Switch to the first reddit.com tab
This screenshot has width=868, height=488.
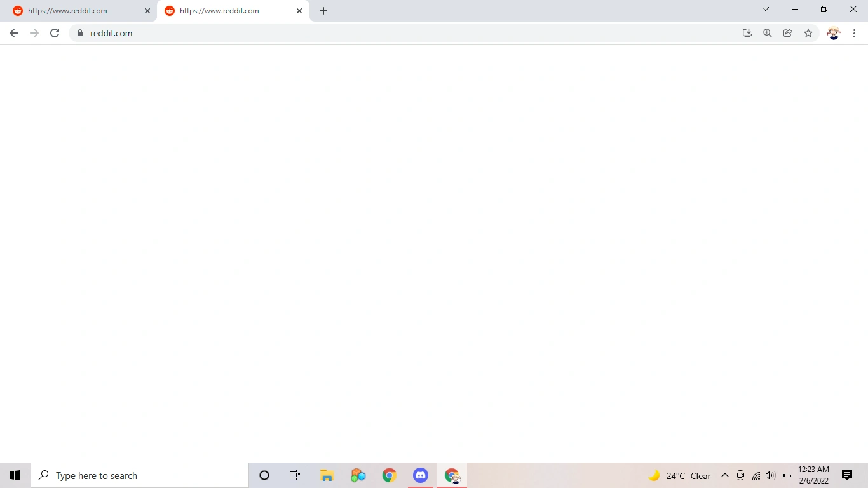click(76, 10)
